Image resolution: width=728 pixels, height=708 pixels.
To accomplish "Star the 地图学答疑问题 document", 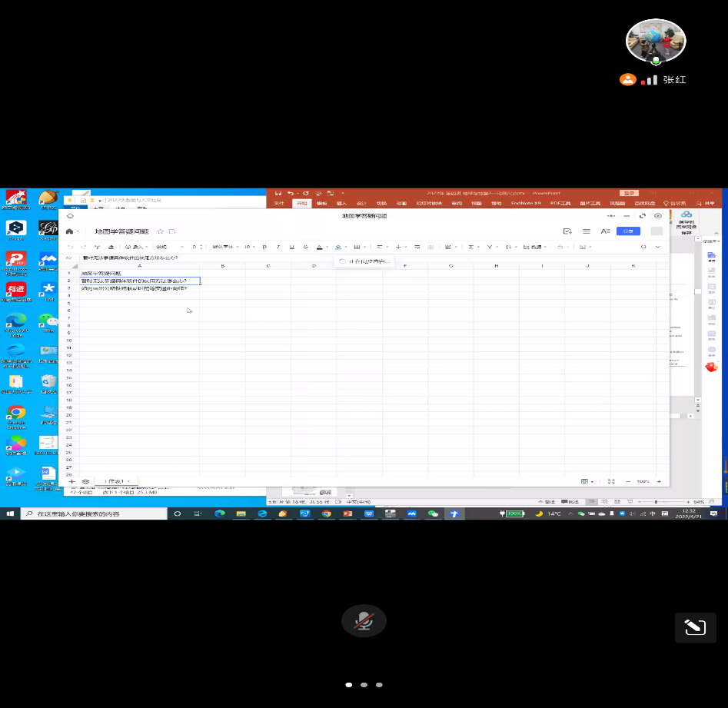I will point(160,231).
